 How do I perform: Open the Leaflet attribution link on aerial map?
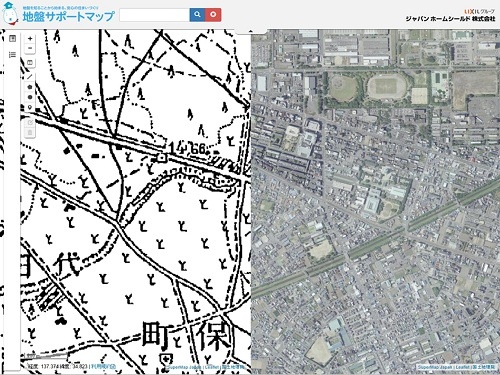click(462, 367)
